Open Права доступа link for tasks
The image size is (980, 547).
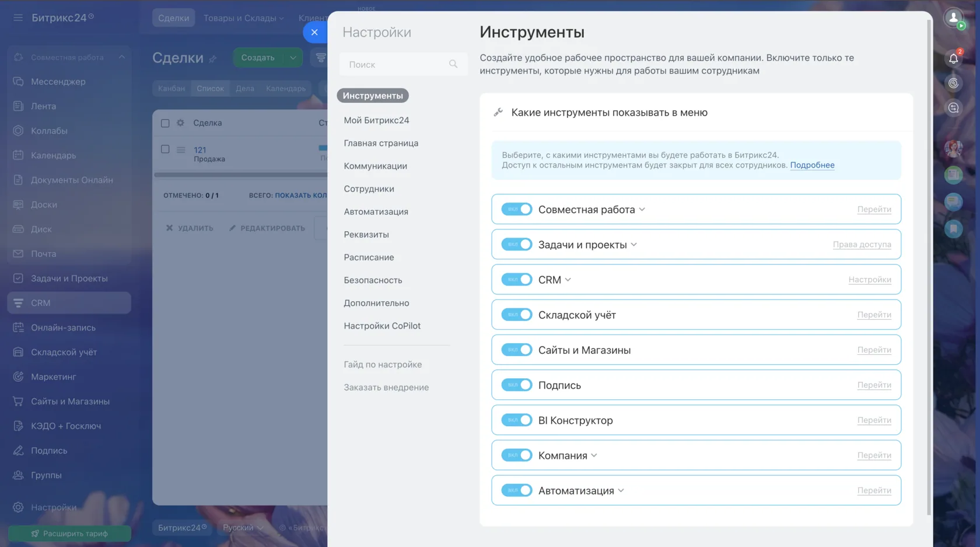862,245
